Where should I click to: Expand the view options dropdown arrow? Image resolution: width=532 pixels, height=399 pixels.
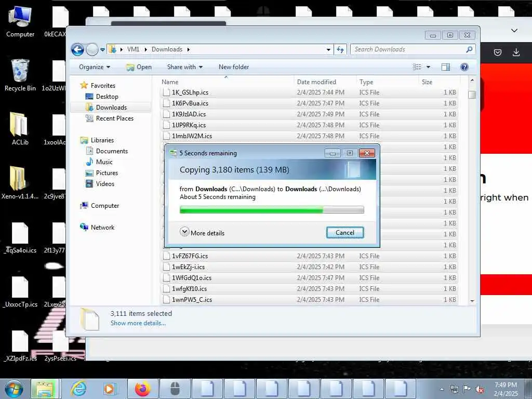428,67
